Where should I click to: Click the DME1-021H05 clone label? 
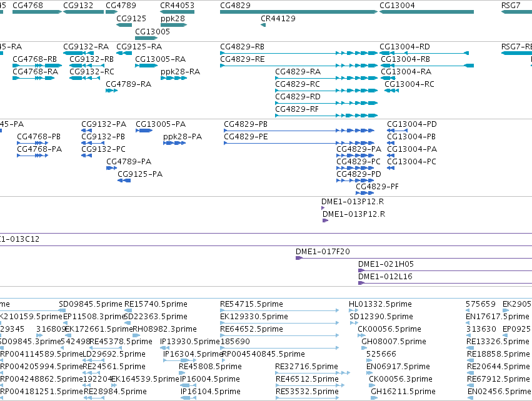[386, 264]
